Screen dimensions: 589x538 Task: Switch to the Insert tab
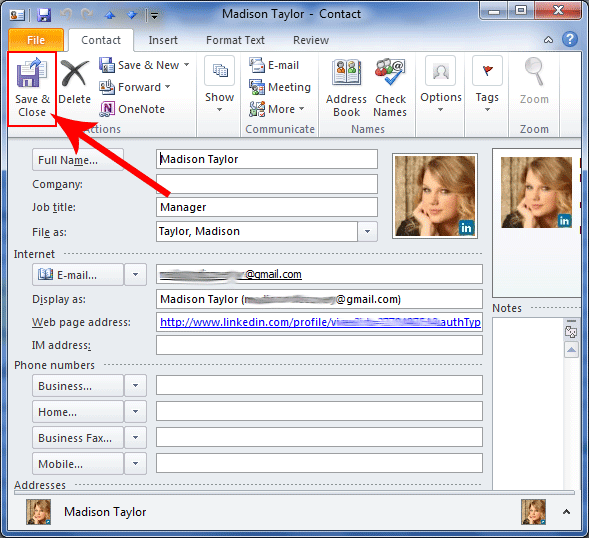(163, 40)
